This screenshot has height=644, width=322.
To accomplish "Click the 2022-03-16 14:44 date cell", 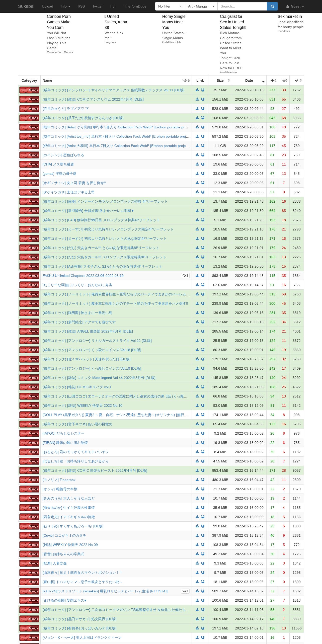I will click(x=249, y=470).
